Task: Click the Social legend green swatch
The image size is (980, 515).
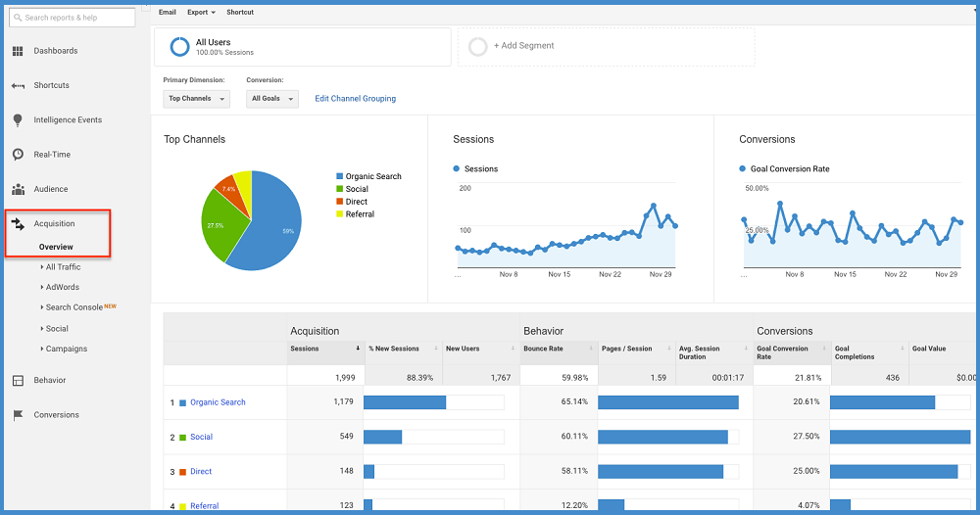Action: tap(339, 189)
